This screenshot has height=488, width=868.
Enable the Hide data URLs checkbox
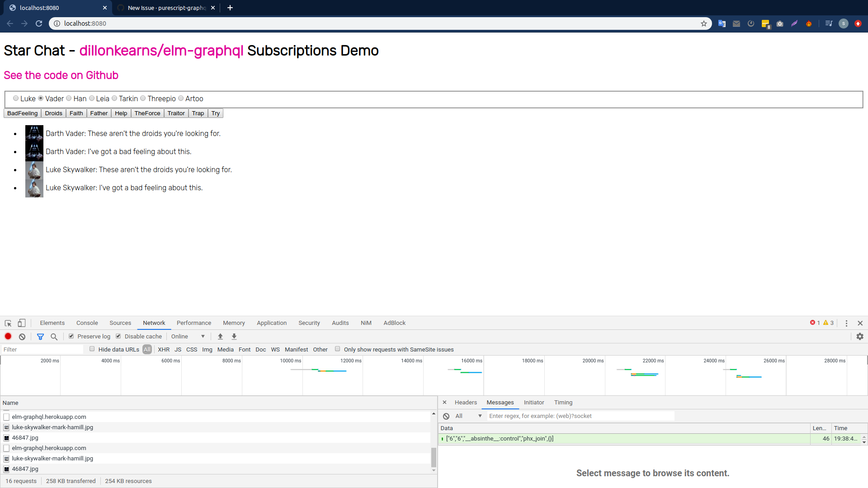tap(92, 349)
